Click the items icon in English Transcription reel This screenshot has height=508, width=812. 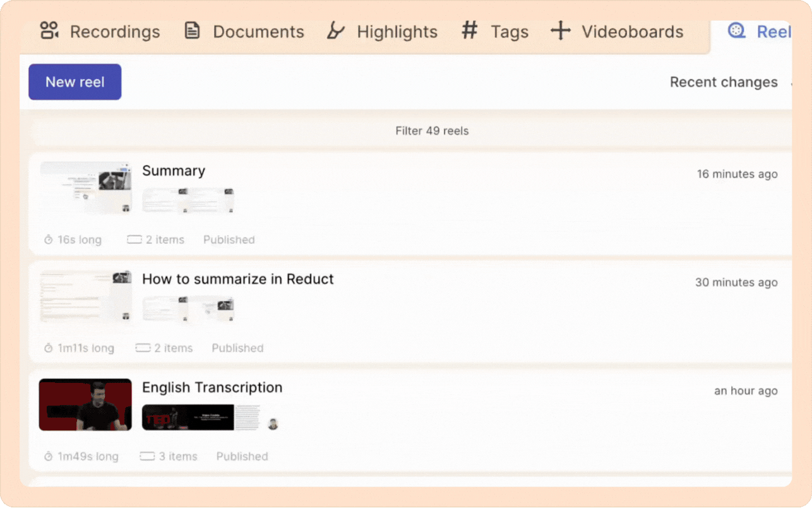[x=147, y=456]
